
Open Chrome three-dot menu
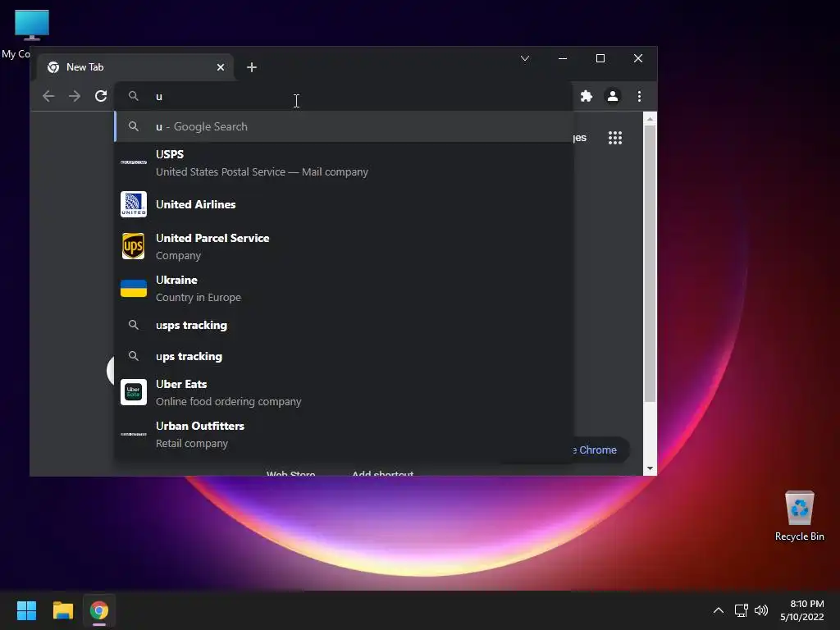pos(639,96)
